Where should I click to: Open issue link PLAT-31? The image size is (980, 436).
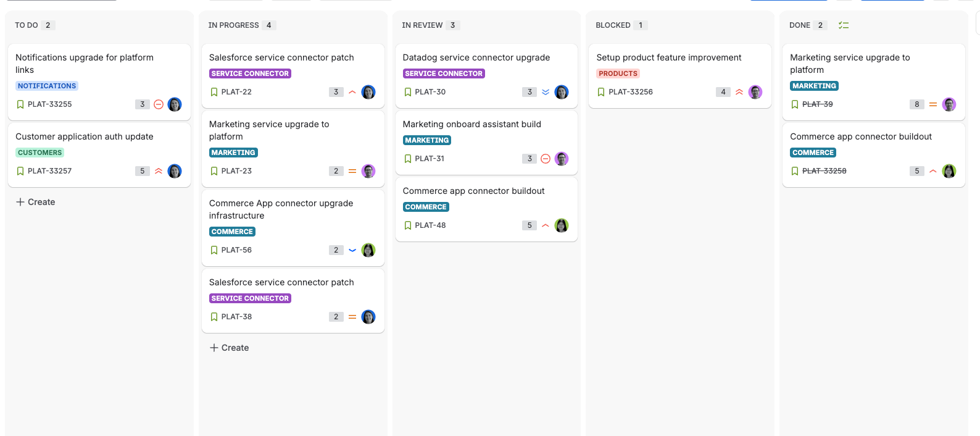click(430, 159)
